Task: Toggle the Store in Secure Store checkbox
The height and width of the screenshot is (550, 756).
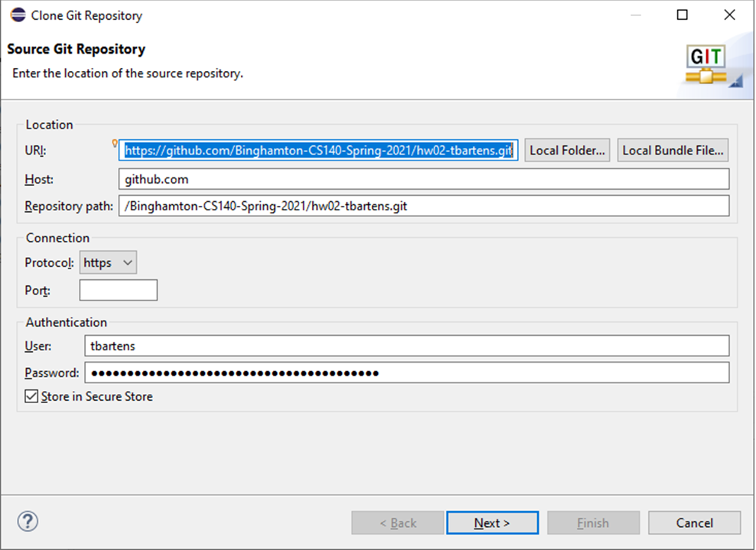Action: pyautogui.click(x=31, y=396)
